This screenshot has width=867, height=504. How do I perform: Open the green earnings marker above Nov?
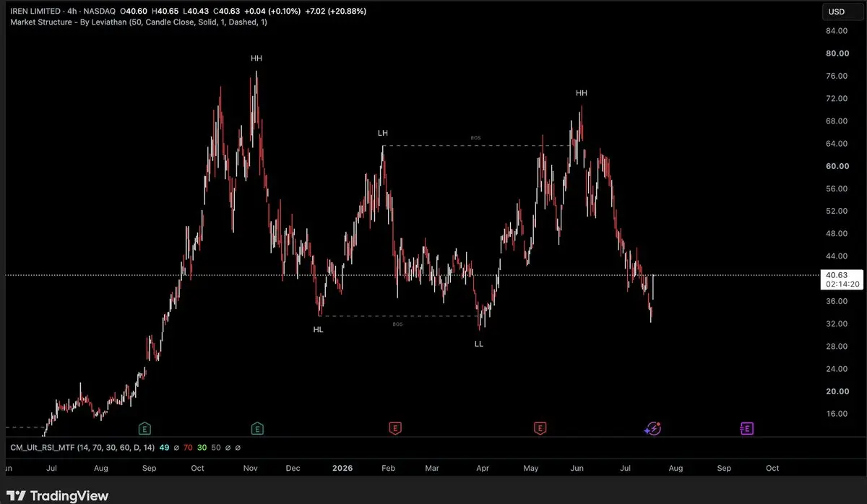coord(257,428)
